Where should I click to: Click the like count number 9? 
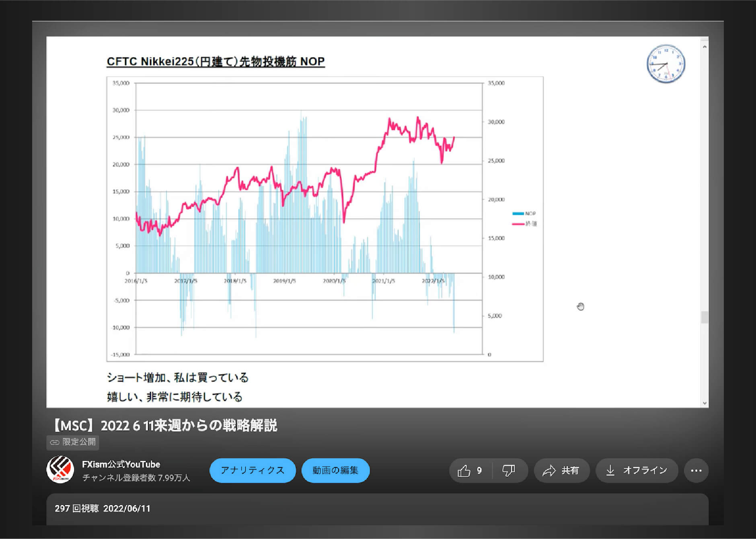click(x=479, y=470)
